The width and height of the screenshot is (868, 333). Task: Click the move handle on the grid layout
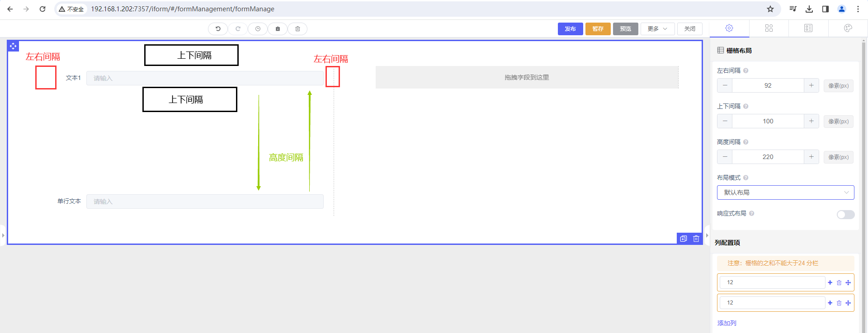13,46
